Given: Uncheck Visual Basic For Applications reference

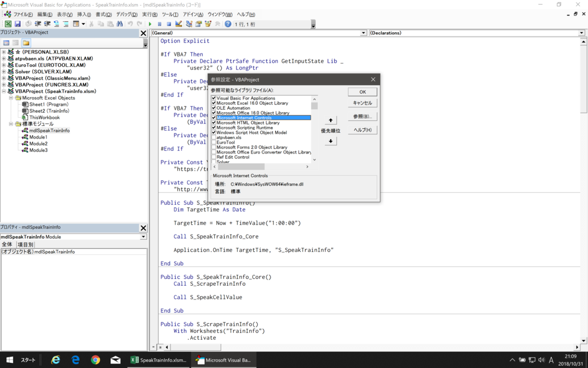Looking at the screenshot, I should pos(214,98).
